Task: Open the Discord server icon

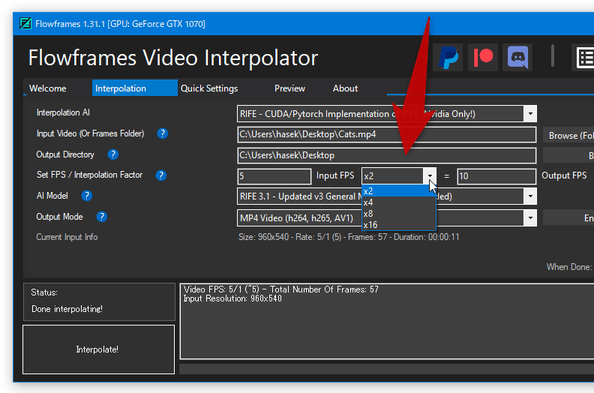Action: [x=518, y=58]
